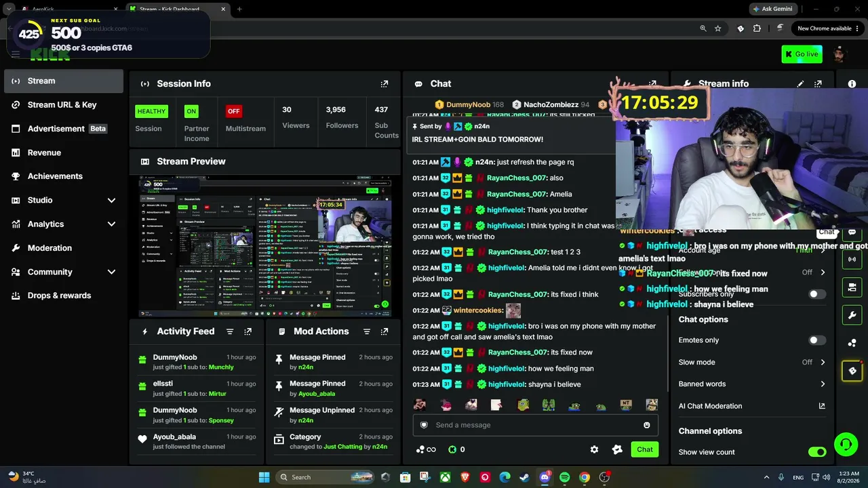Open the Stream sidebar page
Screen dimensions: 868x488
click(64, 81)
